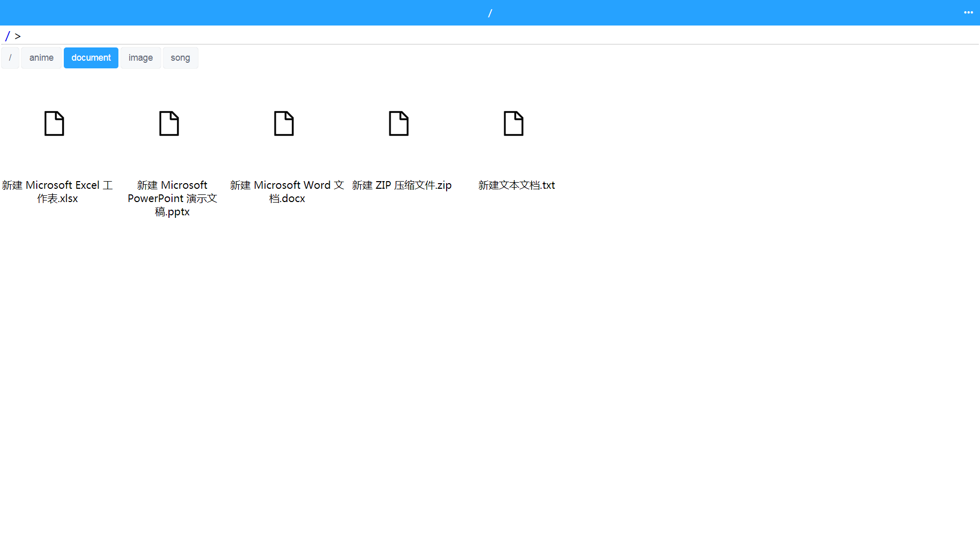Screen dimensions: 980x551
Task: Select the document folder tab
Action: 91,58
